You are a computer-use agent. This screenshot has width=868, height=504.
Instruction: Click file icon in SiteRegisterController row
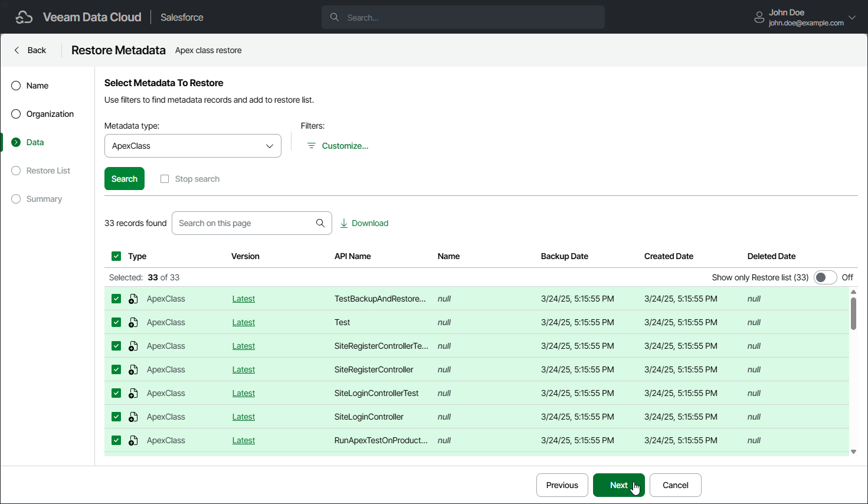point(133,369)
